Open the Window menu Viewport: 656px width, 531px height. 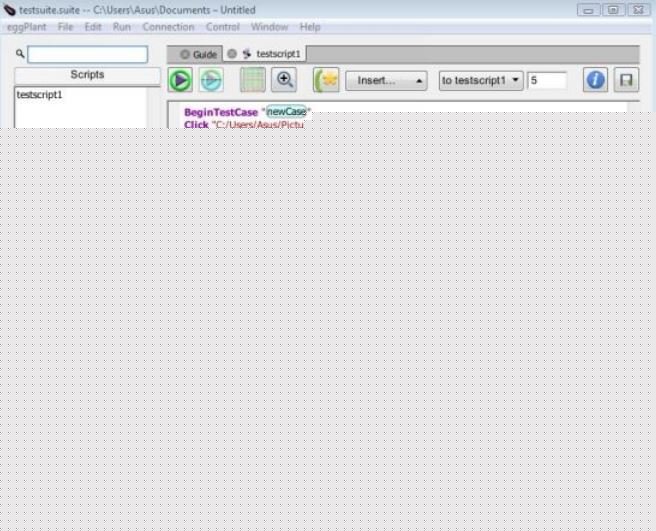point(269,27)
